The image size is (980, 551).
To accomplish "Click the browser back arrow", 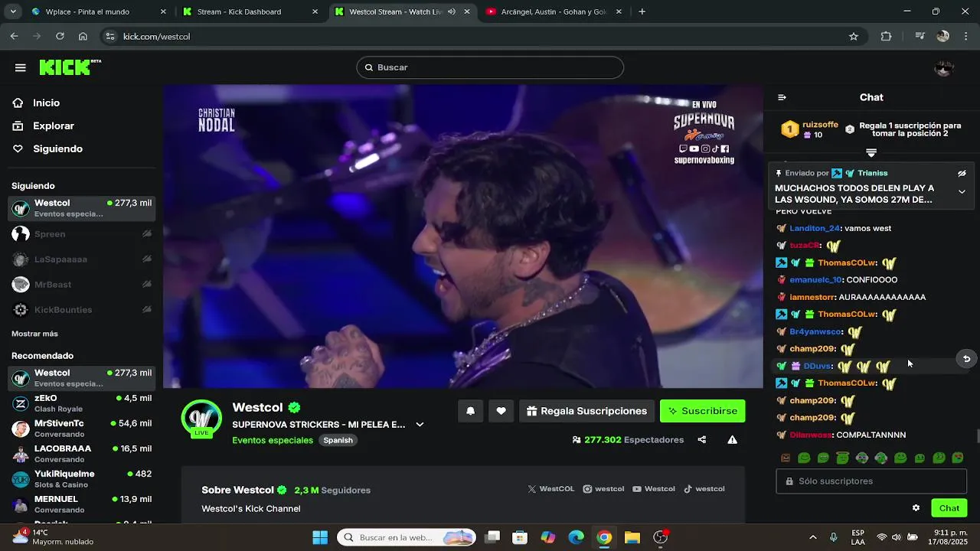I will point(14,36).
